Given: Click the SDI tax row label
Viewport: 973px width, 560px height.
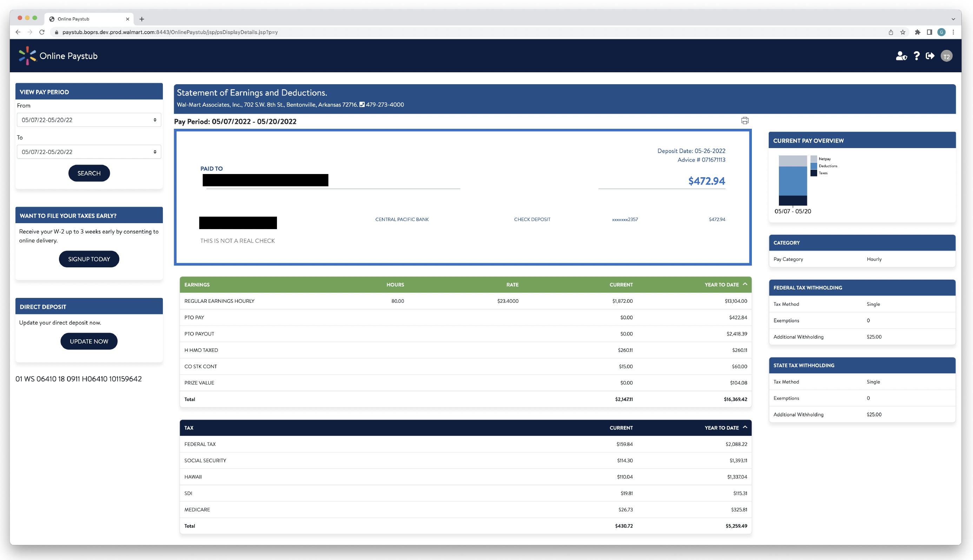Looking at the screenshot, I should coord(188,493).
